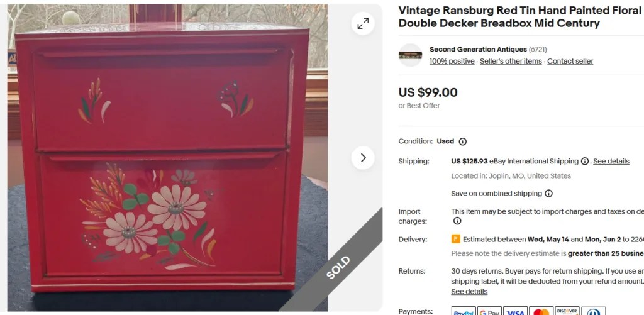
Task: Open the 100% positive feedback link
Action: (452, 61)
